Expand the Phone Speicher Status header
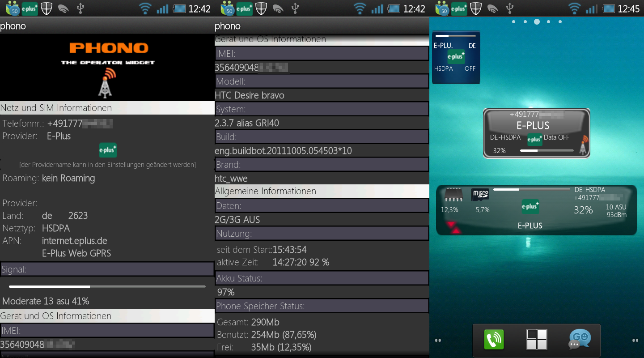The width and height of the screenshot is (644, 358). [322, 306]
